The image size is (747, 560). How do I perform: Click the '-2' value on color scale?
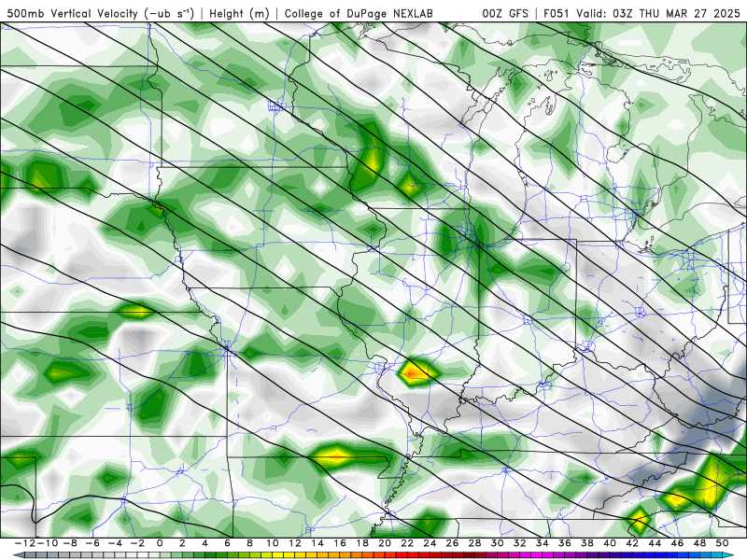136,543
